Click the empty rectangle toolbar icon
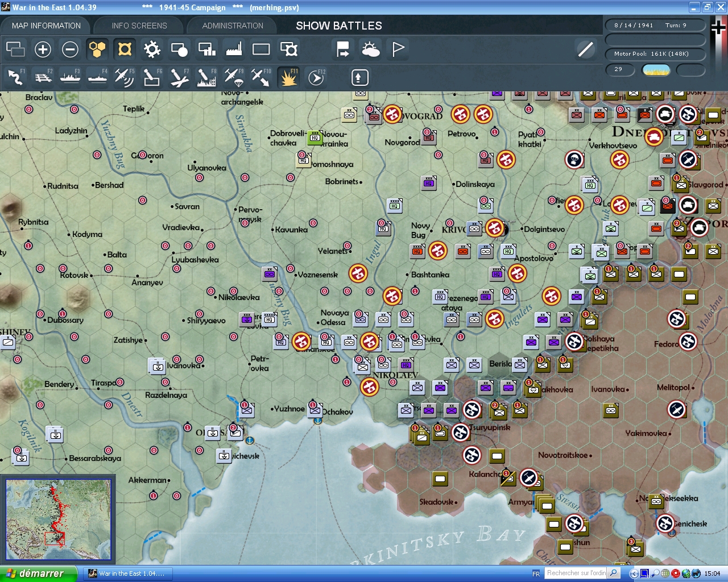This screenshot has width=728, height=582. 261,49
